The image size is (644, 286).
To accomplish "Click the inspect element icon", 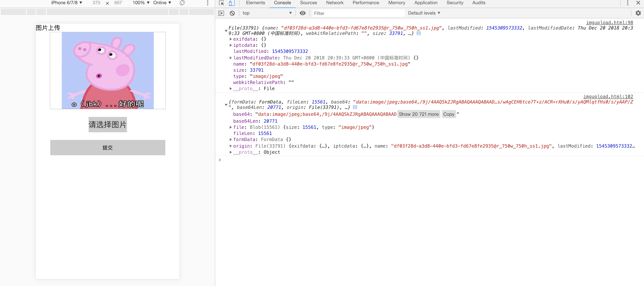I will [221, 3].
